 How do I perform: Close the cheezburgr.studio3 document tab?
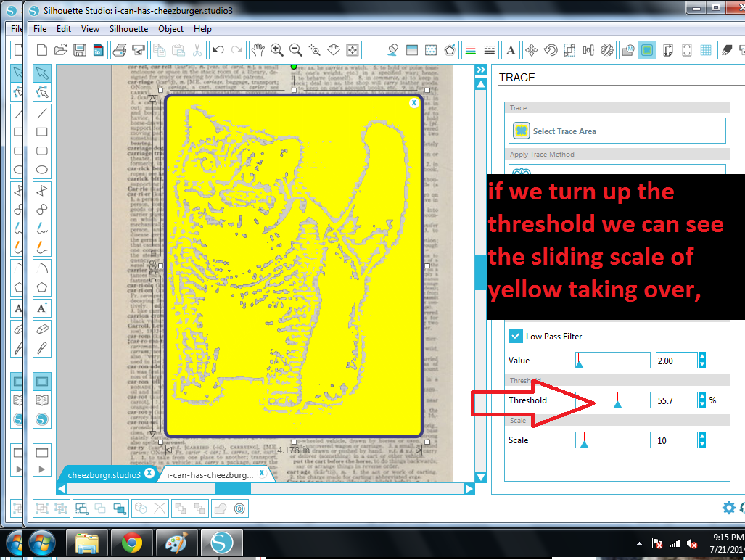click(x=149, y=473)
